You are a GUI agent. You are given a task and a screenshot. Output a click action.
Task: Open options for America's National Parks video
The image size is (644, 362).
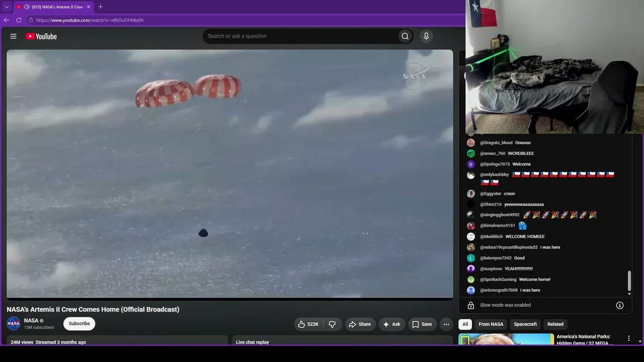(x=628, y=338)
